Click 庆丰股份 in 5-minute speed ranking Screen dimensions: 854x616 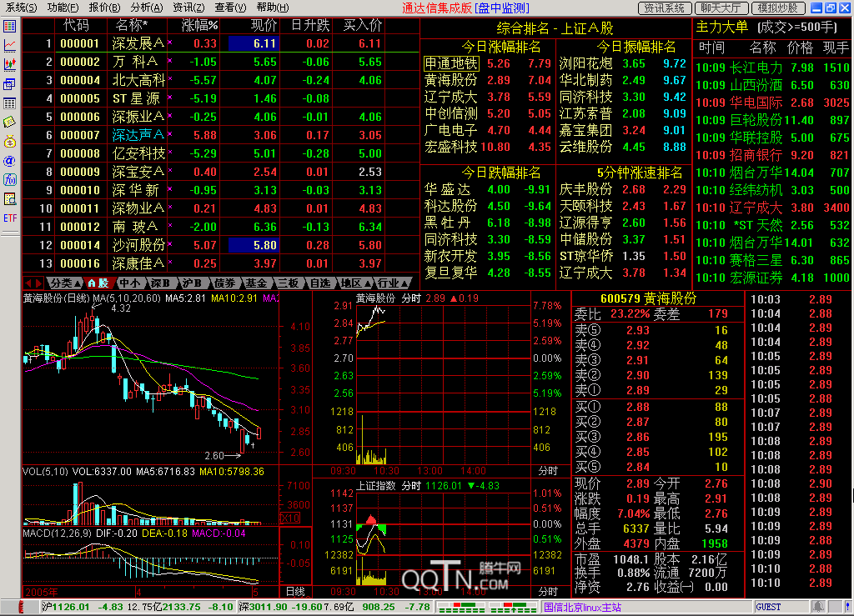click(586, 189)
